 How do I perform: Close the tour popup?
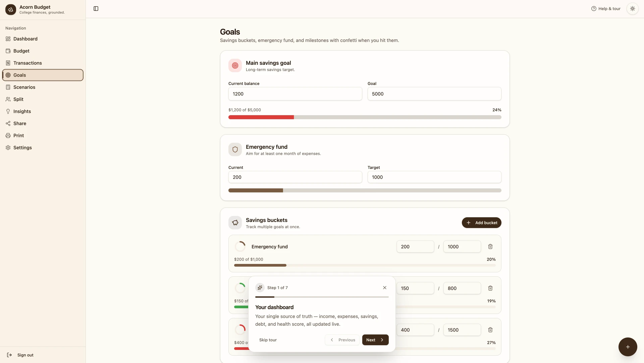385,288
